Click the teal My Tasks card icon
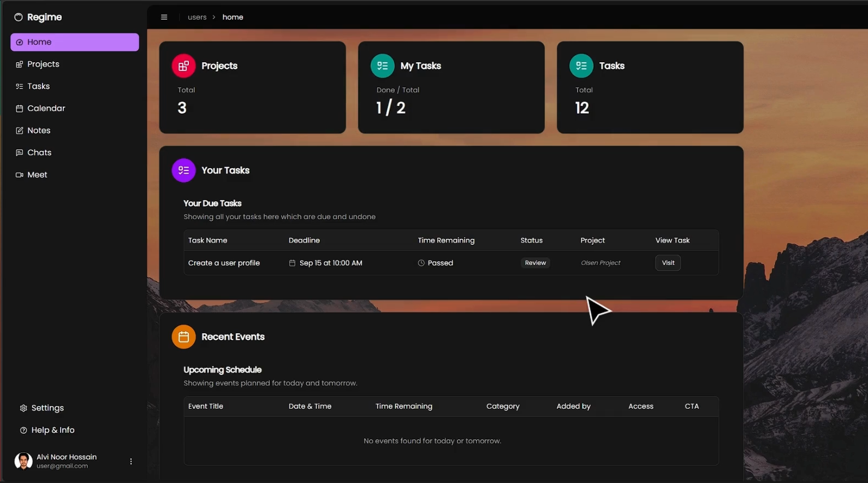This screenshot has height=483, width=868. [x=382, y=66]
